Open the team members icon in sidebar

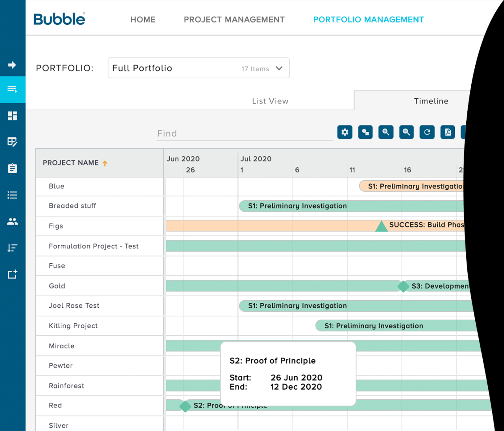click(x=13, y=221)
